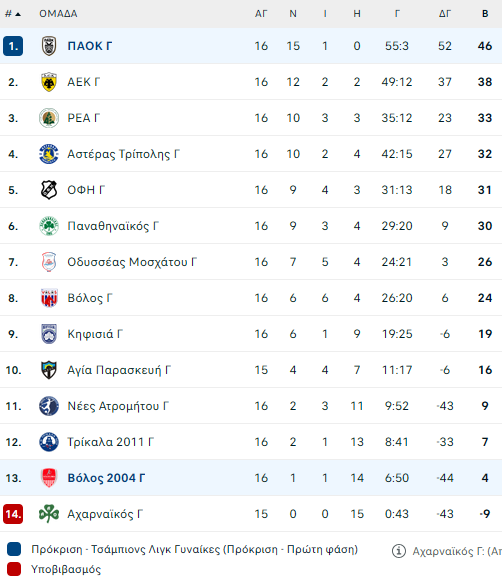The width and height of the screenshot is (502, 584).
Task: Click the ΑΕΚ Γ yellow eagle logo
Action: pos(49,82)
